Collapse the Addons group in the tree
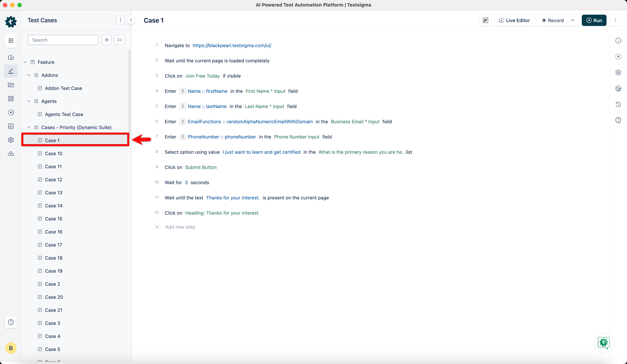The height and width of the screenshot is (364, 627). coord(29,75)
